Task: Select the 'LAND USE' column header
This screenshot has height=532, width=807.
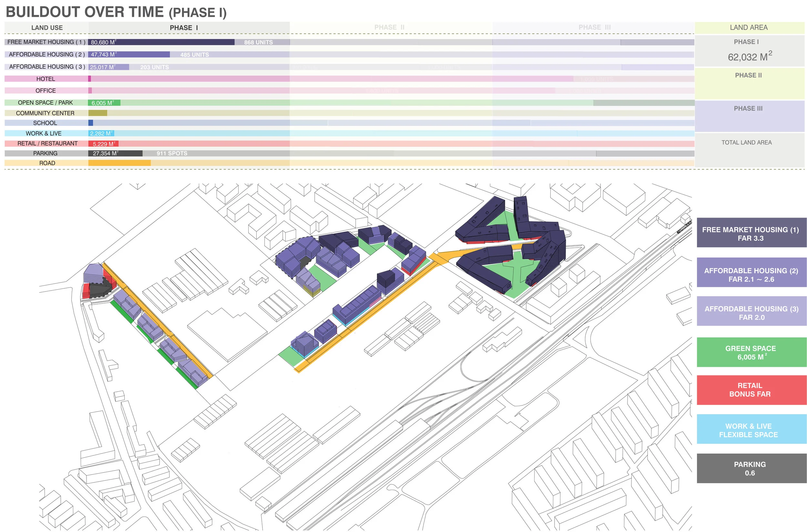Action: (x=47, y=28)
